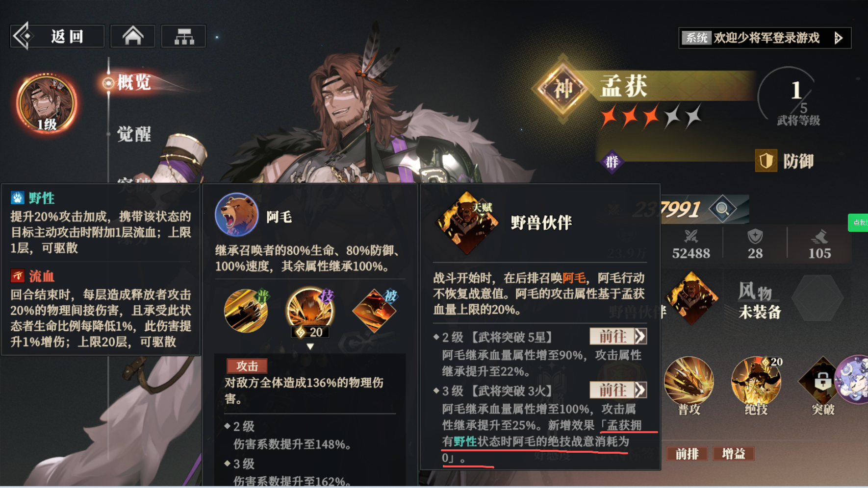The image size is (868, 488).
Task: Click the magnifier icon beside power value
Action: point(722,209)
